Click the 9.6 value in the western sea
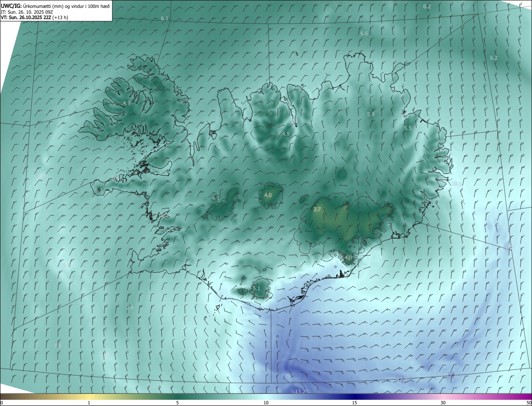The image size is (532, 406). [x=66, y=265]
